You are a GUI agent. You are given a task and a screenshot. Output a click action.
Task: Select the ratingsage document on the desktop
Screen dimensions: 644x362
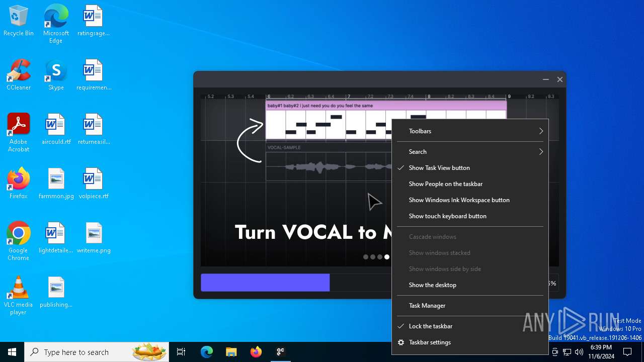[x=93, y=21]
